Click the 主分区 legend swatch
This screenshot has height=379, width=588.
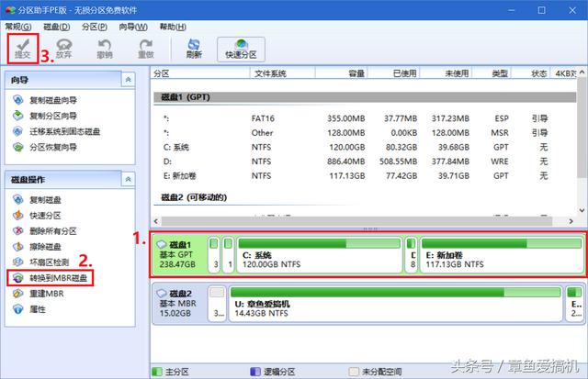(x=157, y=372)
